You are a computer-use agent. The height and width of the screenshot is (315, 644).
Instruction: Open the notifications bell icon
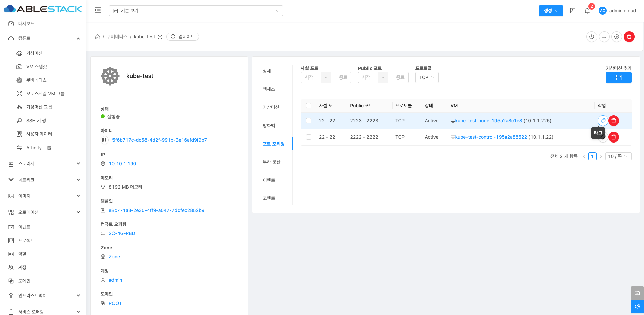tap(587, 11)
